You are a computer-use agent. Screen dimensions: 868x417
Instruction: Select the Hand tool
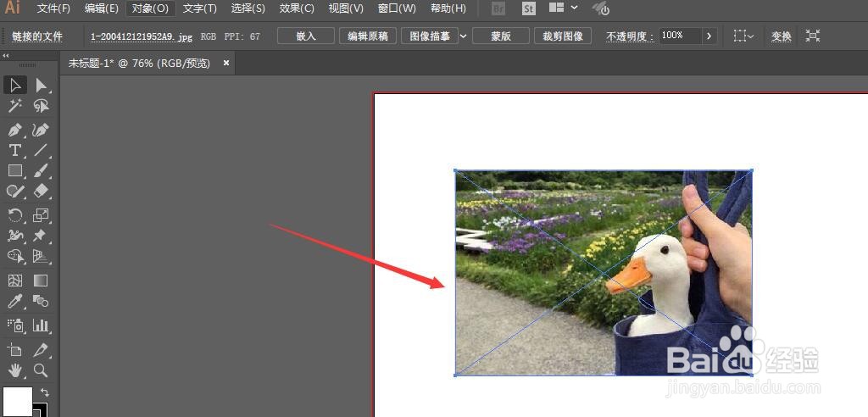pyautogui.click(x=15, y=370)
